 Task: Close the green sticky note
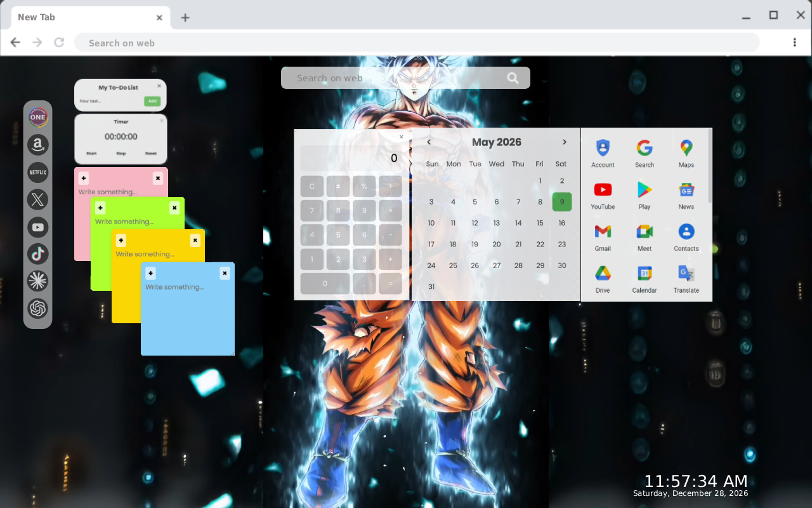coord(174,208)
